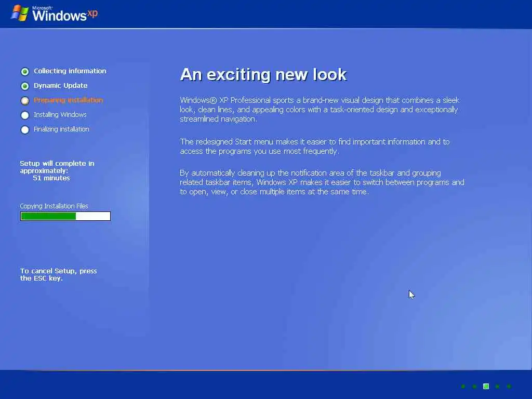The height and width of the screenshot is (399, 532).
Task: Click the 'Setup will complete in approximately' text
Action: [57, 167]
